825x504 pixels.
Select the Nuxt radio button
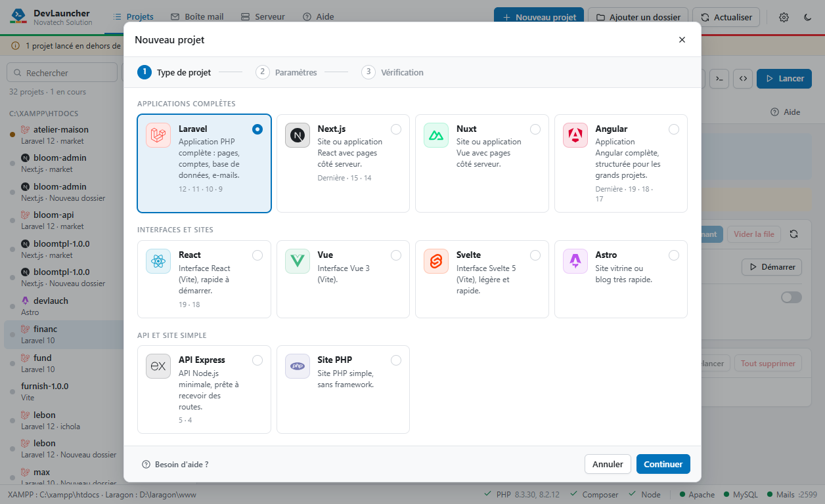click(535, 129)
